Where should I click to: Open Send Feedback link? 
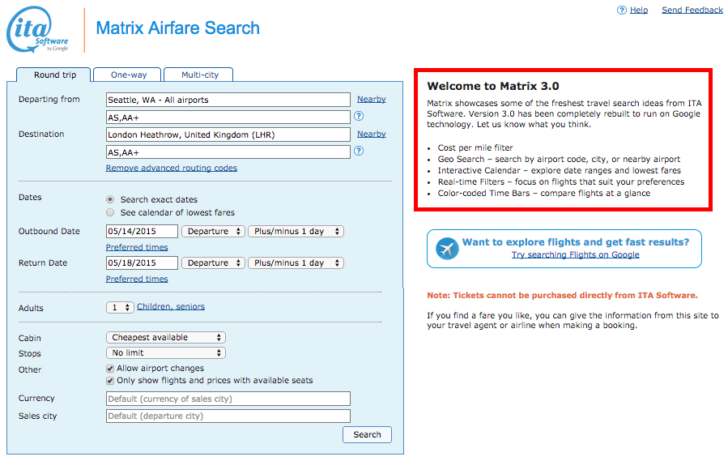click(x=692, y=10)
